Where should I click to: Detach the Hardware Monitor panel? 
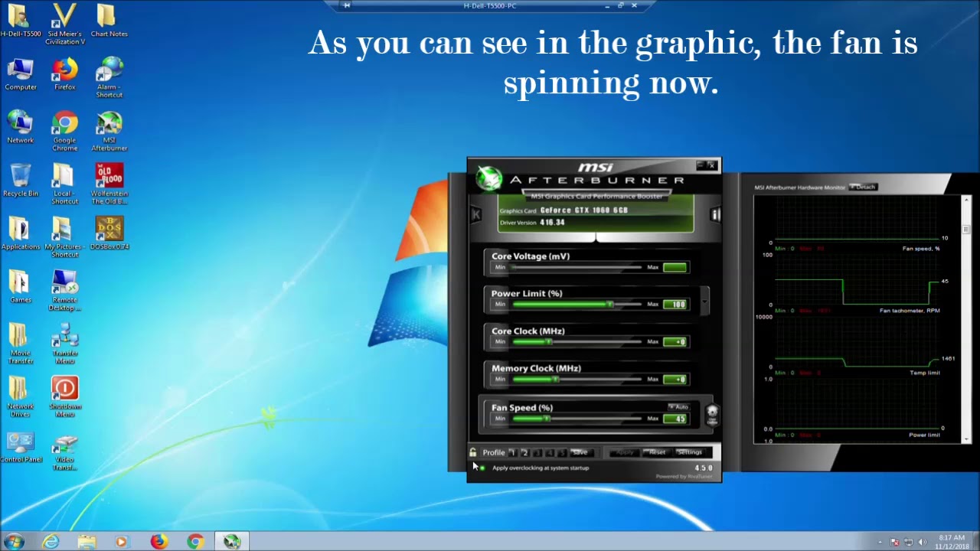[x=864, y=187]
